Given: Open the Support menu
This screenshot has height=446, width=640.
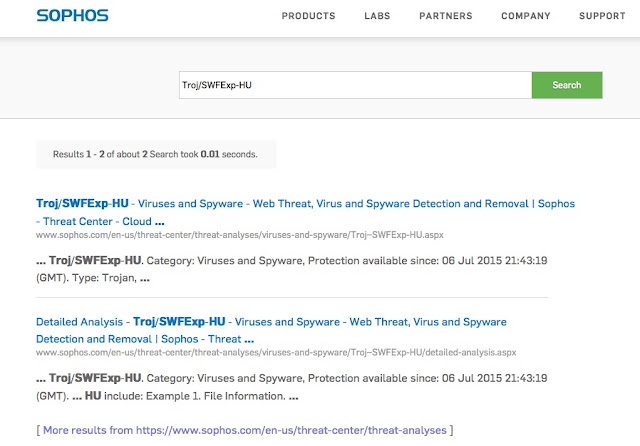Looking at the screenshot, I should (x=602, y=16).
